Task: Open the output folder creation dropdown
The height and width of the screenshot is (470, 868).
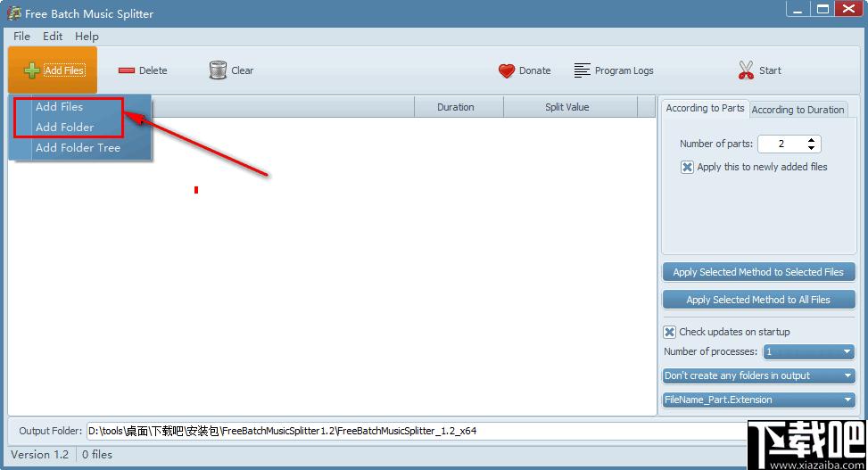Action: tap(847, 376)
